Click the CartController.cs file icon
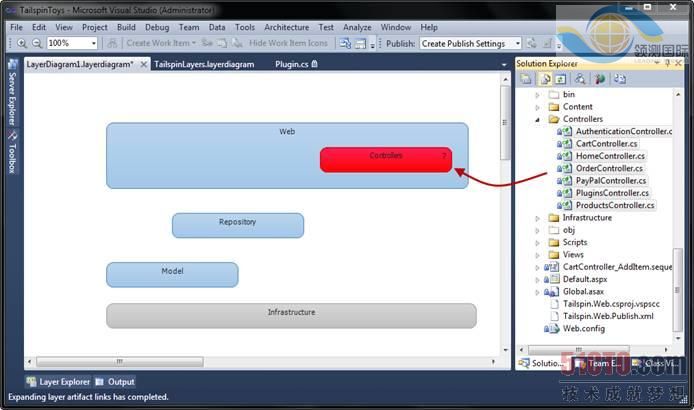 [566, 144]
